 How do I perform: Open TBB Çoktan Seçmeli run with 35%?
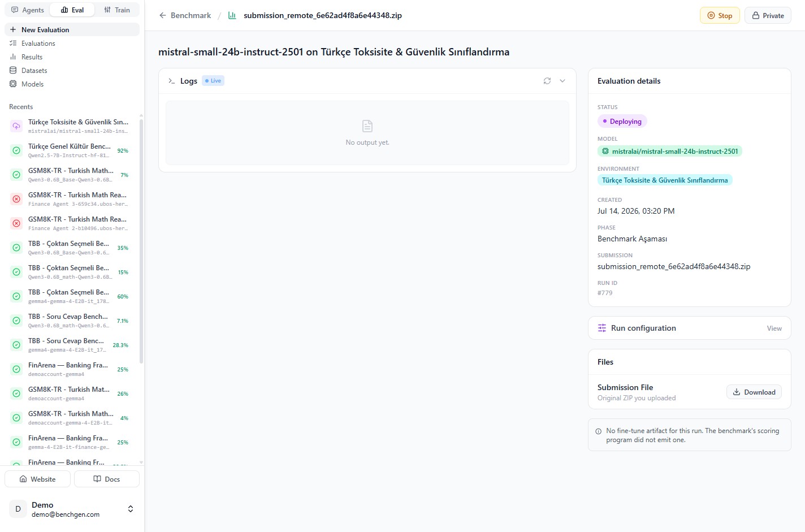tap(73, 248)
